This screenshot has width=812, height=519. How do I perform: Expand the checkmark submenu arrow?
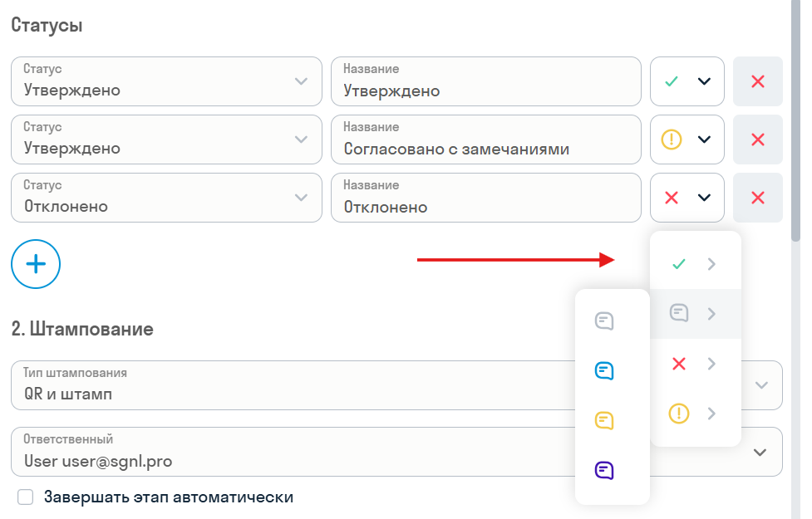pyautogui.click(x=711, y=264)
